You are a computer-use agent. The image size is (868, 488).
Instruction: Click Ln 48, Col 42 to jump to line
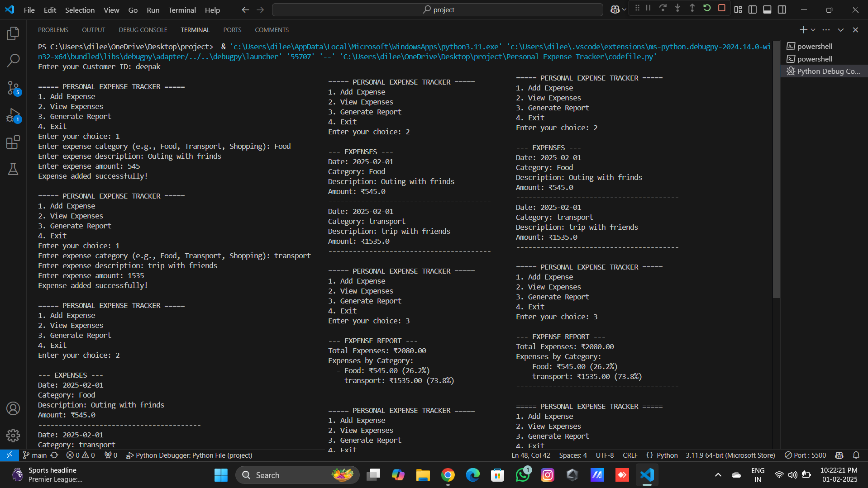[x=530, y=455]
